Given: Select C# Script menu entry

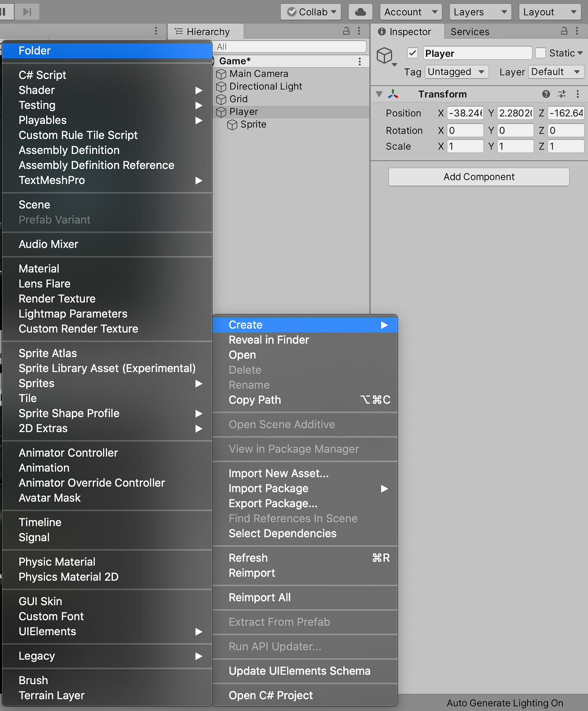Looking at the screenshot, I should click(x=107, y=75).
